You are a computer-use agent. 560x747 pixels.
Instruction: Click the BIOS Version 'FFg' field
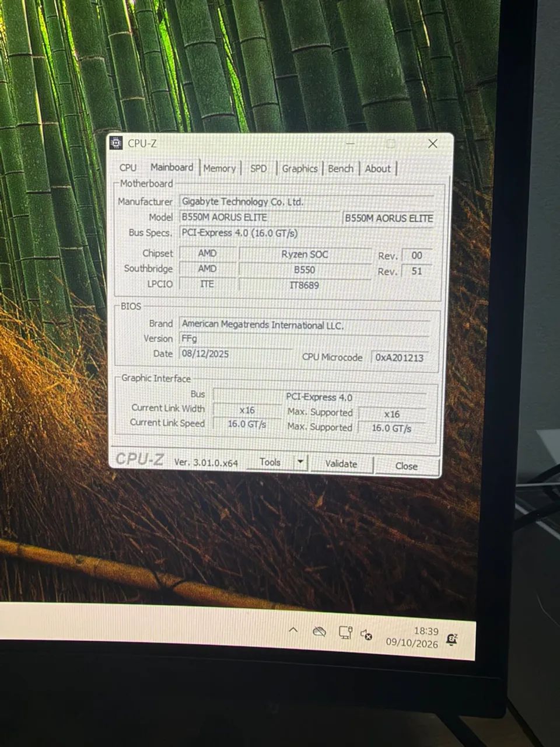click(x=304, y=339)
